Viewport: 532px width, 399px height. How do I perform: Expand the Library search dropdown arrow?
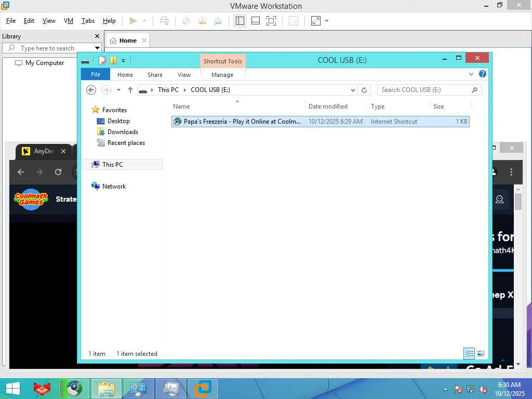coord(97,48)
